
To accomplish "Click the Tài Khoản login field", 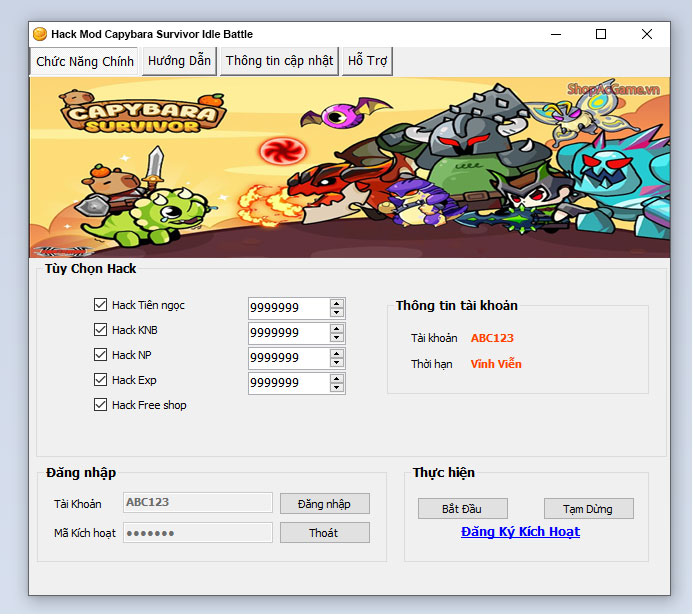I will (198, 502).
